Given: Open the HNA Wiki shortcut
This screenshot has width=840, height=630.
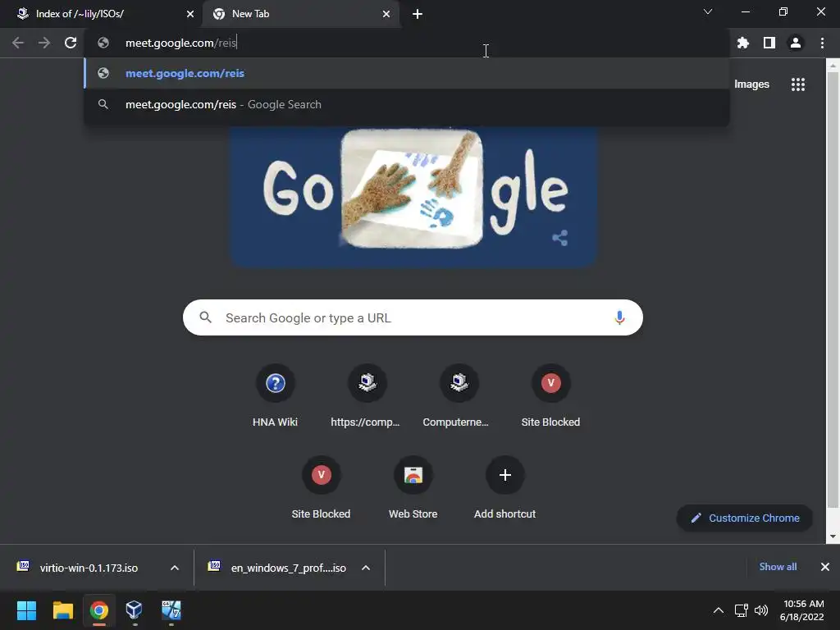Looking at the screenshot, I should coord(275,396).
